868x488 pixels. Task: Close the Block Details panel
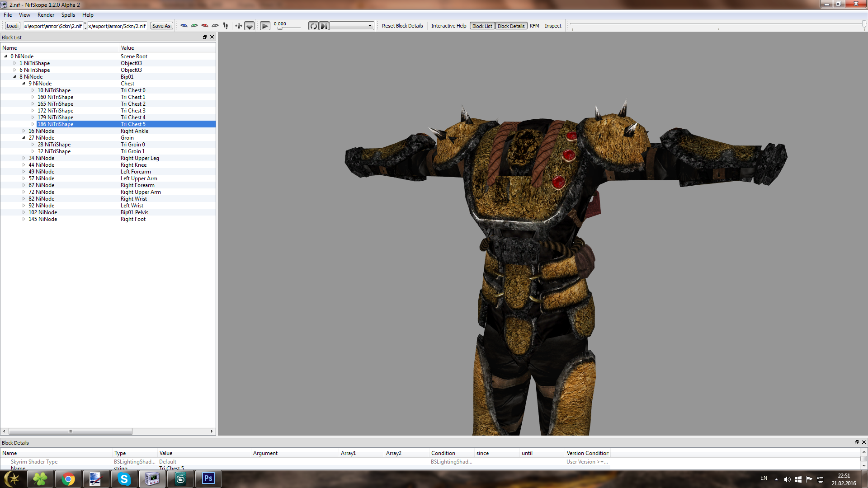click(863, 442)
